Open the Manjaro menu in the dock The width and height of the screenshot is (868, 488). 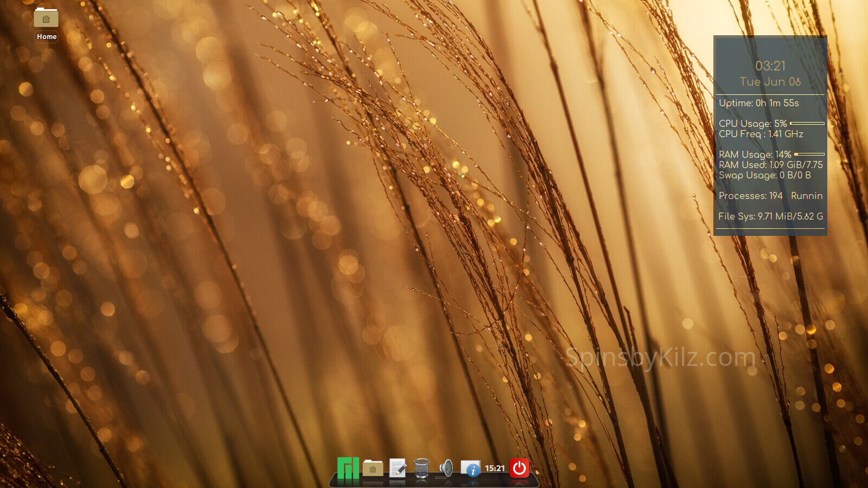click(x=348, y=468)
